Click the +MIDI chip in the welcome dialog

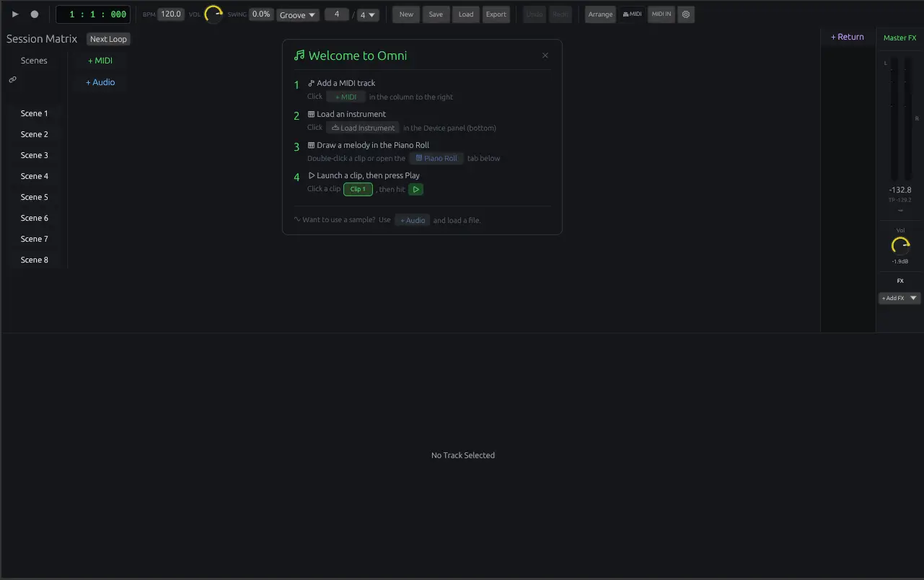[x=346, y=97]
